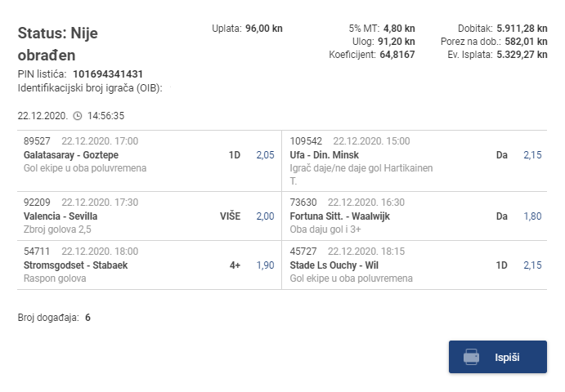Click odds 2,00 for Valencia - Sevilla
The width and height of the screenshot is (565, 392).
265,216
